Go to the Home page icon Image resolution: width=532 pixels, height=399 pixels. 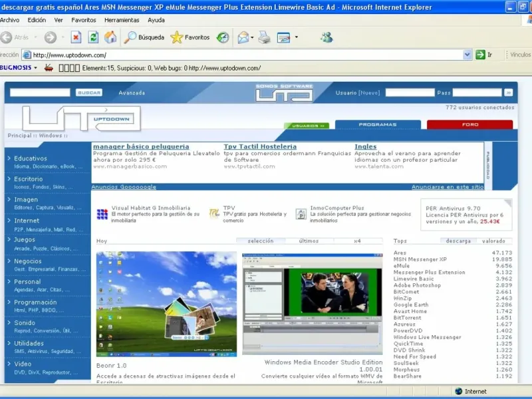(110, 37)
